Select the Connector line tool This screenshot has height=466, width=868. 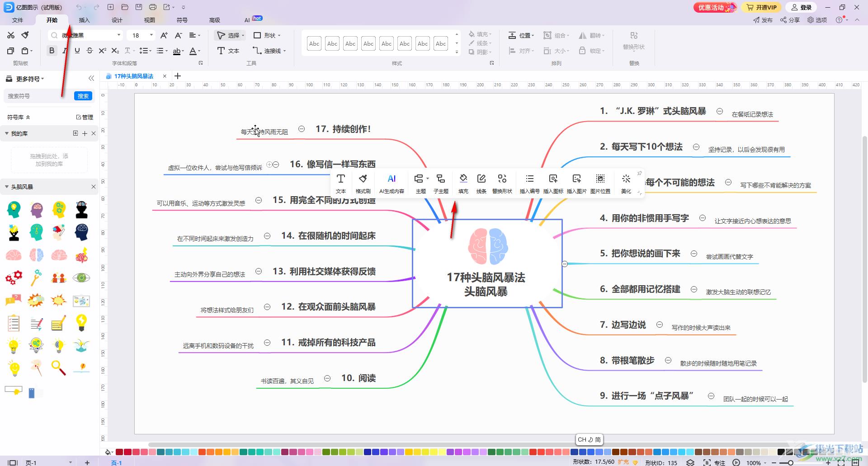point(269,51)
